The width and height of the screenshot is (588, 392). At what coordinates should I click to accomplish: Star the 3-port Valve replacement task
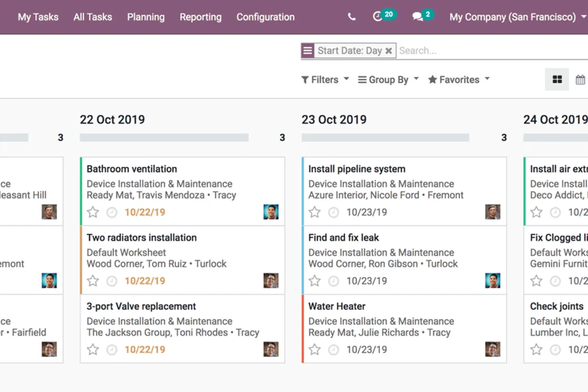point(93,349)
